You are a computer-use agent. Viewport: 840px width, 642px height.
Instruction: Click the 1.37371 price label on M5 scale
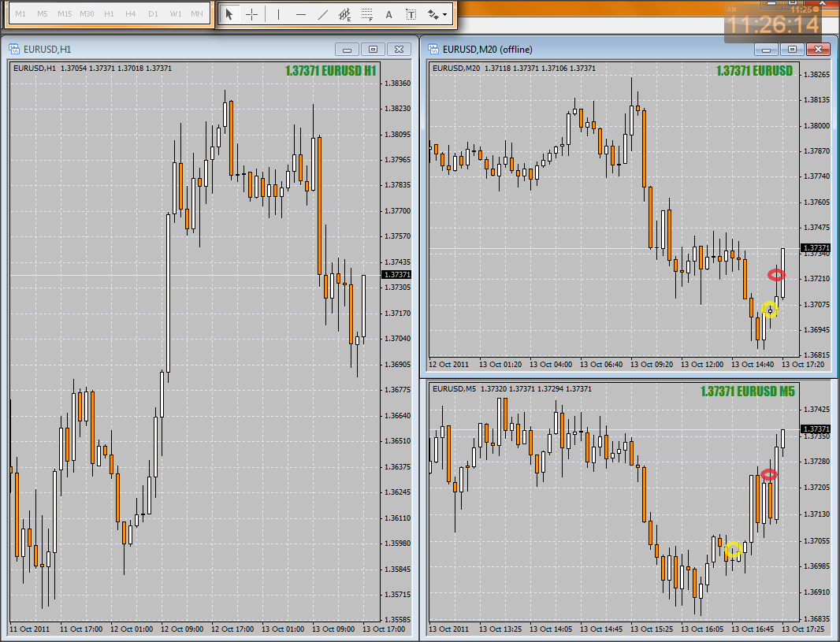[x=815, y=429]
